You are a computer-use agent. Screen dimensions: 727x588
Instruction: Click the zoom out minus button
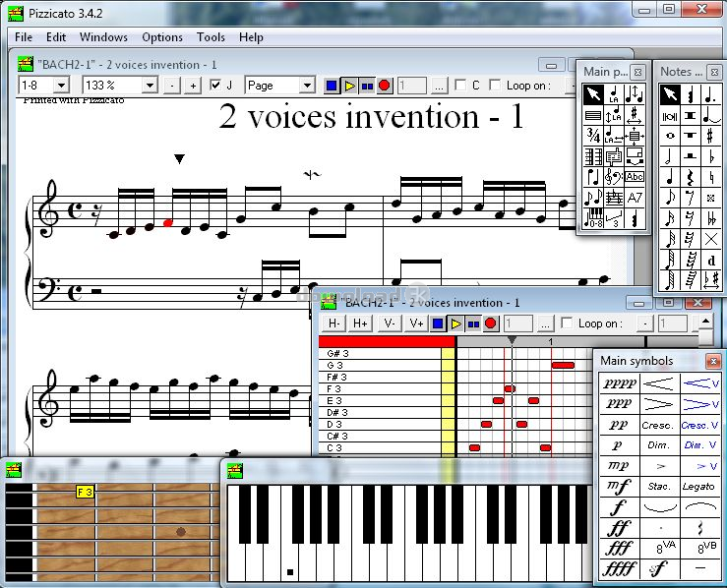tap(172, 86)
